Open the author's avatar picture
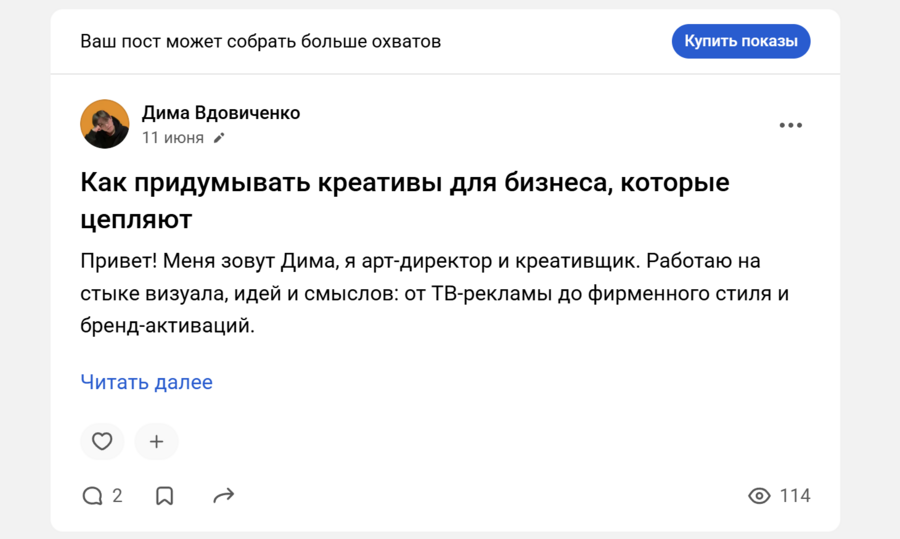 point(105,124)
